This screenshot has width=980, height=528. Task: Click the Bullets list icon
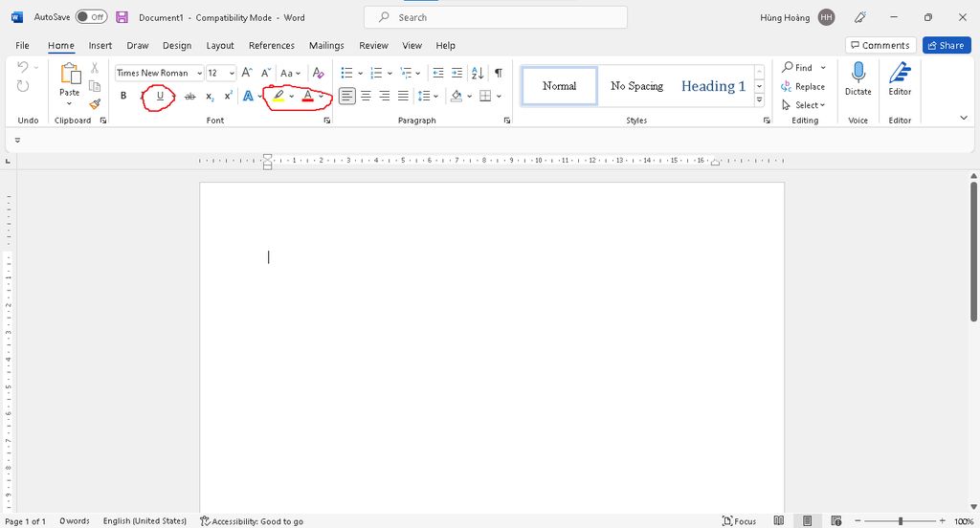[346, 73]
